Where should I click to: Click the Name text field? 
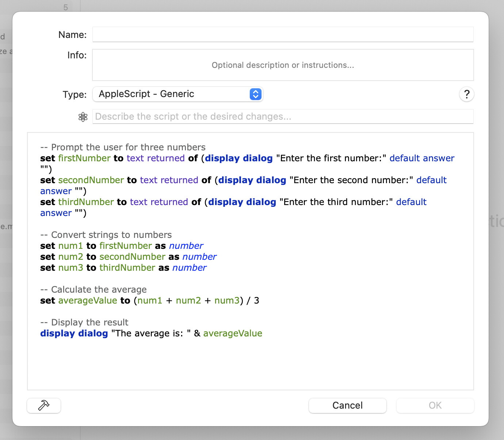coord(283,35)
